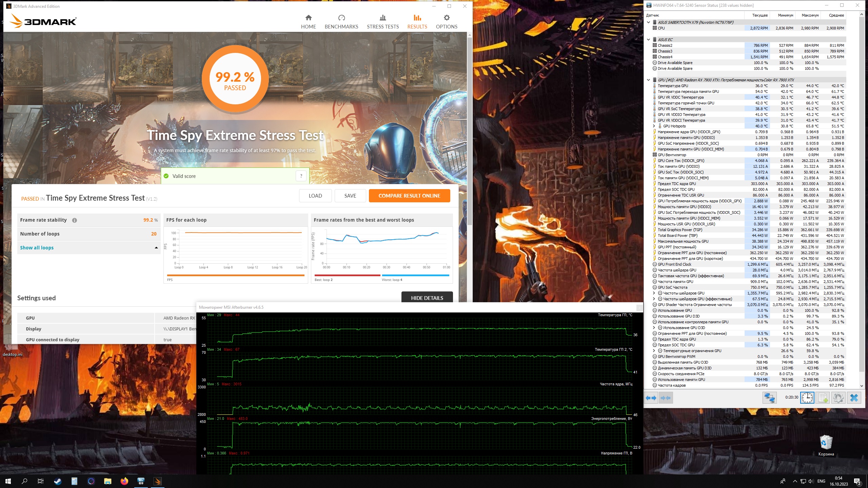Click HWiNFO collapse columns arrows icon
Image resolution: width=868 pixels, height=488 pixels.
(x=666, y=398)
